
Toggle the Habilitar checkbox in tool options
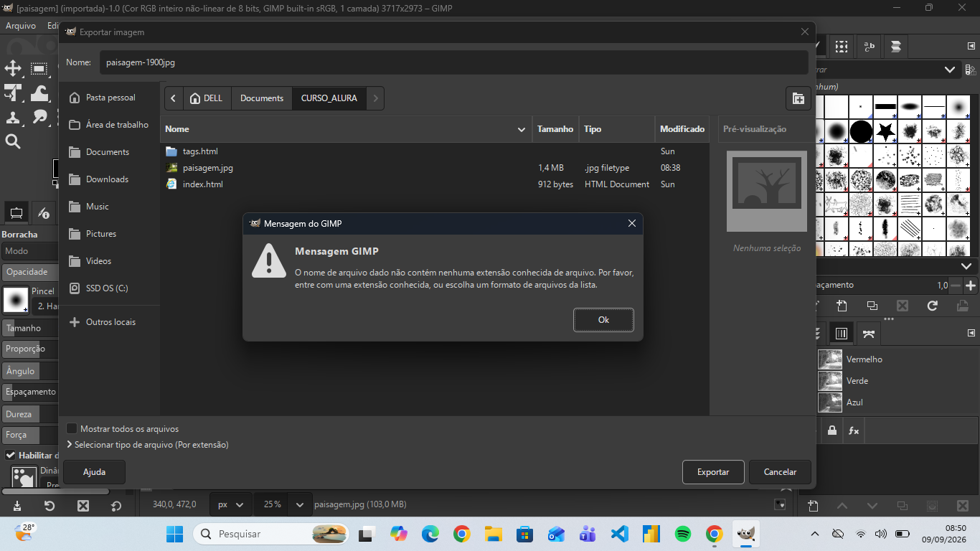pyautogui.click(x=11, y=455)
